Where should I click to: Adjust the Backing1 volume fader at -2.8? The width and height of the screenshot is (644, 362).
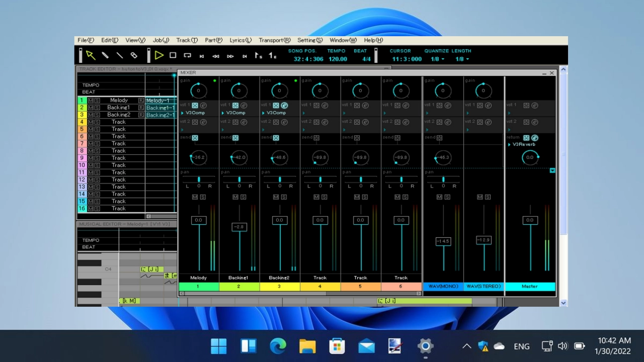tap(239, 227)
